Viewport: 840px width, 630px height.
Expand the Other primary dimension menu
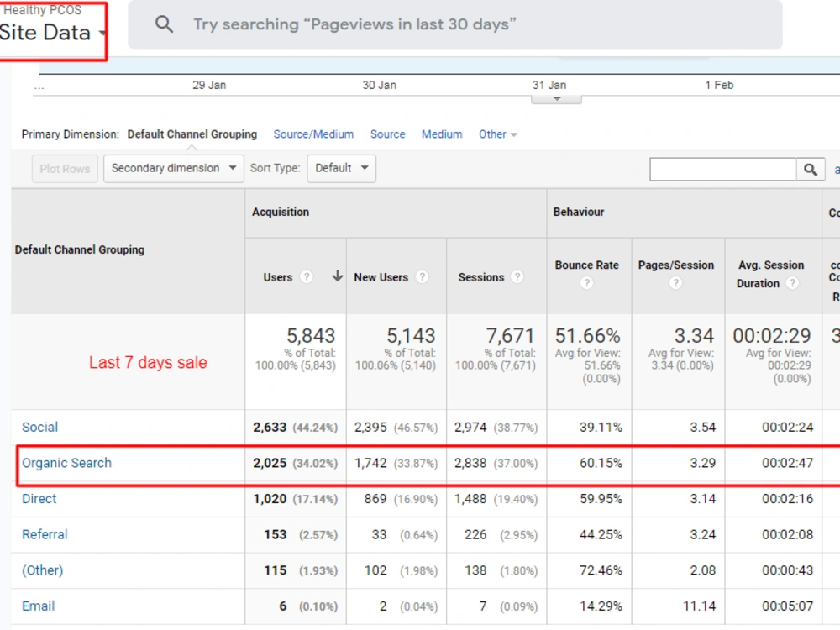tap(497, 134)
